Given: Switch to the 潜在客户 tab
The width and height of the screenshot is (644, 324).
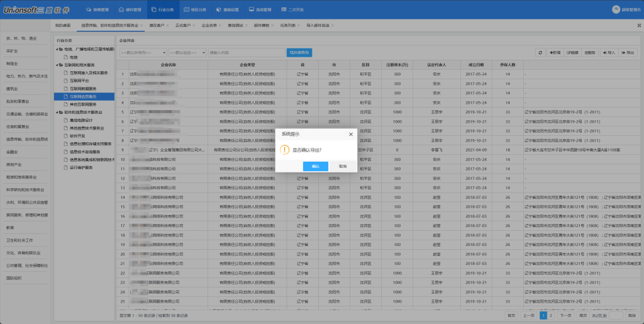Looking at the screenshot, I should point(156,25).
